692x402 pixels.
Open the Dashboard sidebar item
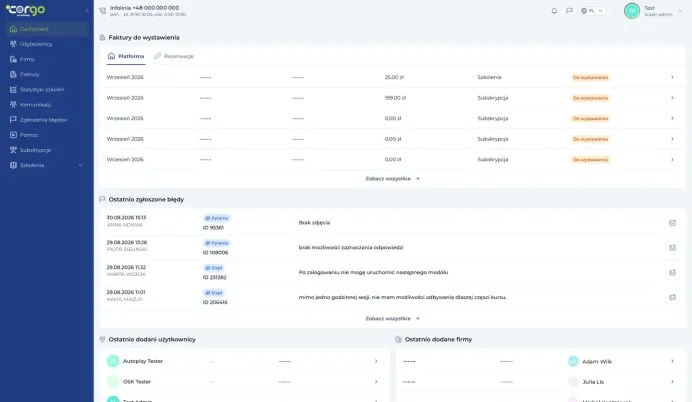coord(47,29)
